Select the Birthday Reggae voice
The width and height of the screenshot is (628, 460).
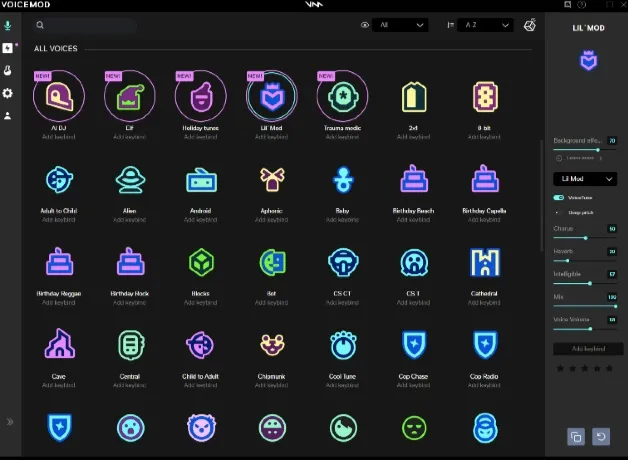pos(59,262)
